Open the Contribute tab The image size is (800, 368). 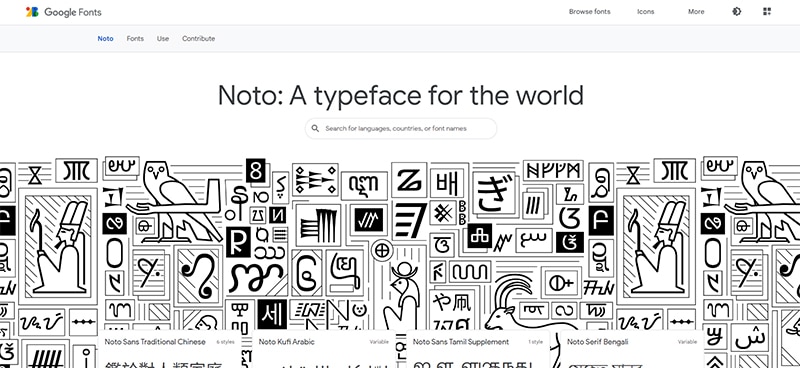198,39
